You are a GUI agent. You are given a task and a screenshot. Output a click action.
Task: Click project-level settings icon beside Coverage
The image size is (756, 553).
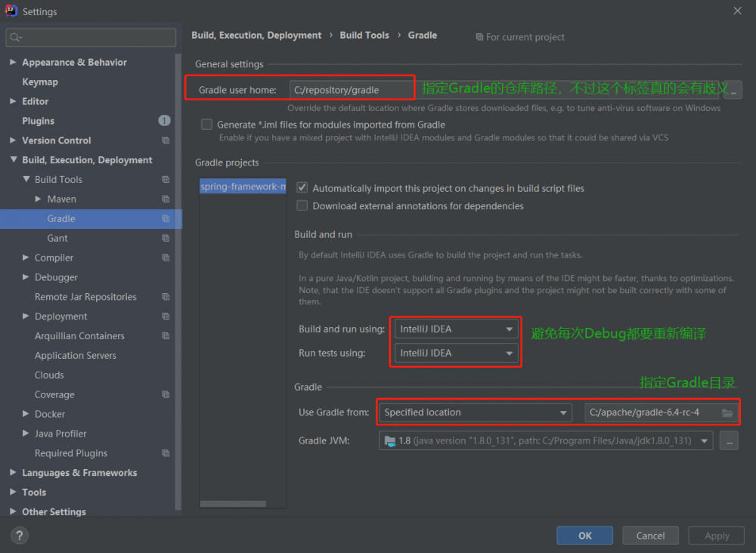(165, 394)
